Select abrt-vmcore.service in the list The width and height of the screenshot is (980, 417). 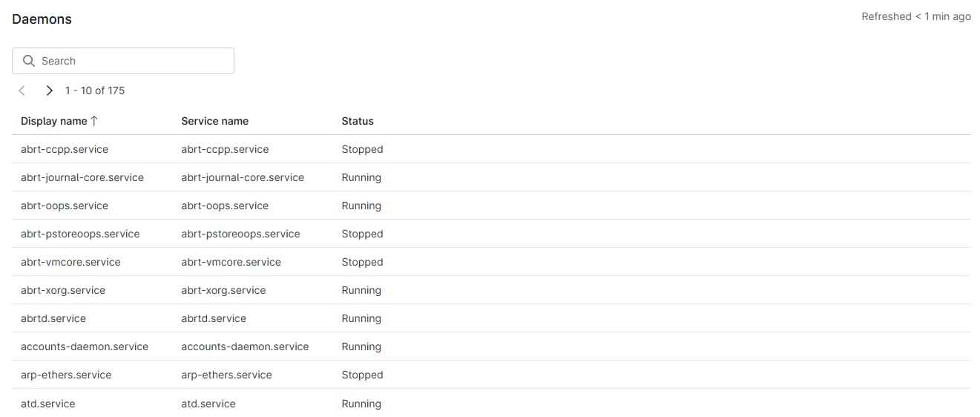(70, 262)
